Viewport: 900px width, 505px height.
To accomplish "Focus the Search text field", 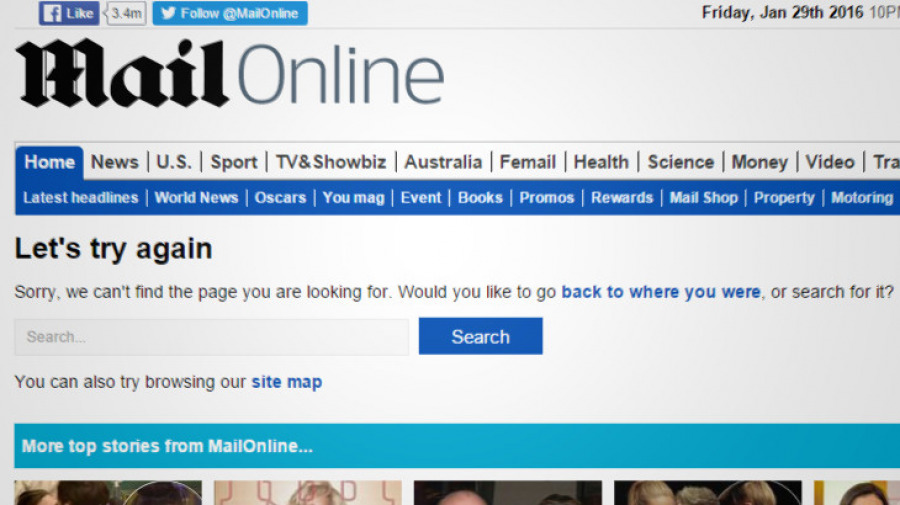I will [x=212, y=337].
